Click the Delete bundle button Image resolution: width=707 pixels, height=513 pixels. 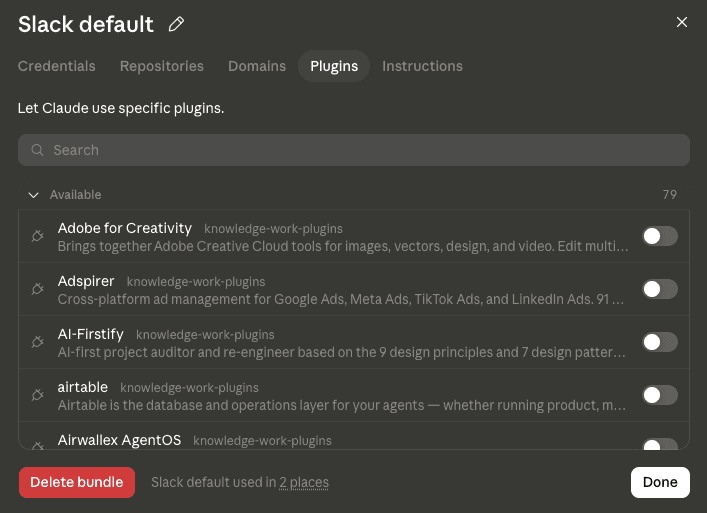tap(77, 482)
